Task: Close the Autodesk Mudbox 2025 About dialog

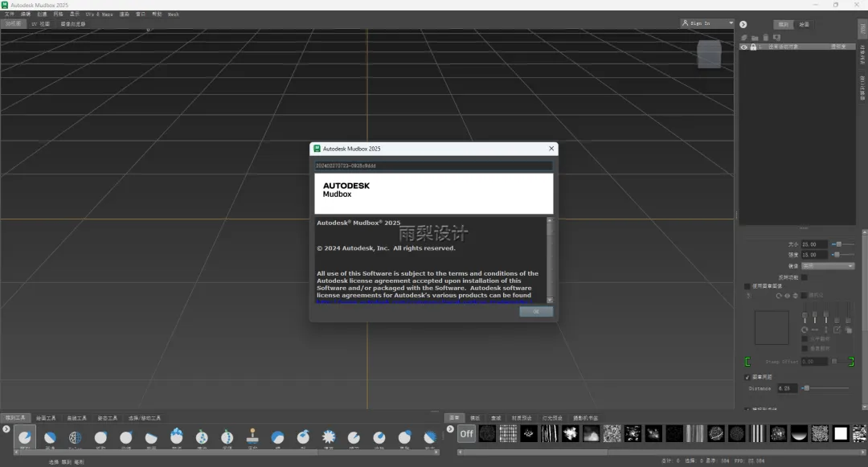Action: (x=551, y=148)
